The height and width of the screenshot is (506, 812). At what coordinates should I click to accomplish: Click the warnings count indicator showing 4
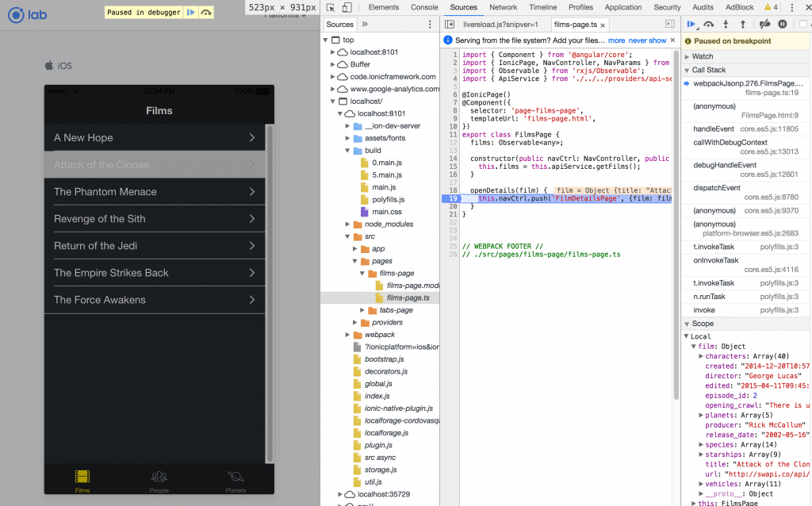coord(771,7)
